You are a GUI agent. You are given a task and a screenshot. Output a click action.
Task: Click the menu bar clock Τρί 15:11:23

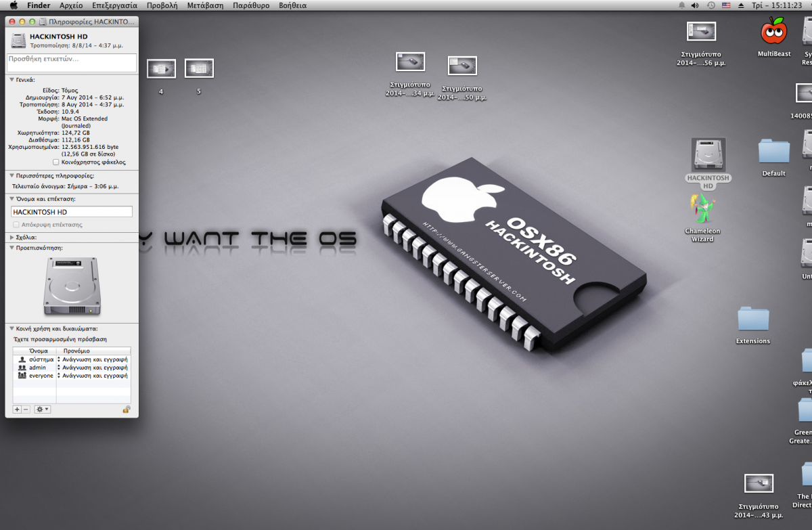pyautogui.click(x=777, y=5)
